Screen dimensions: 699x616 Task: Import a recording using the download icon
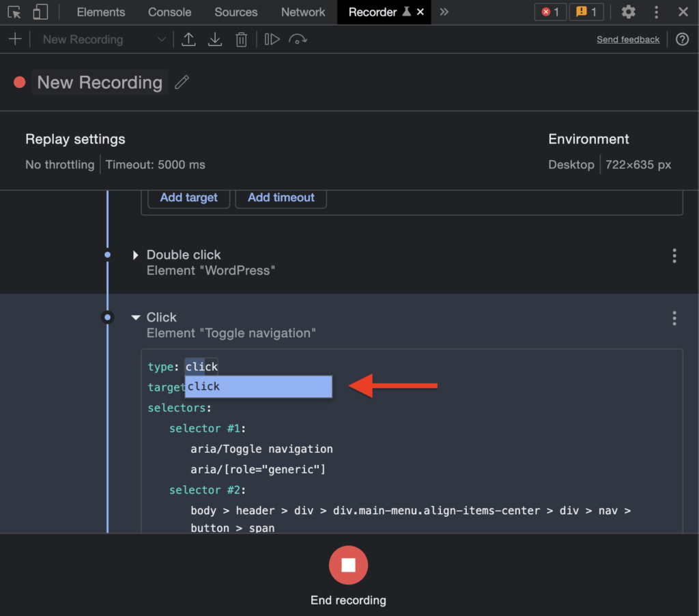215,39
